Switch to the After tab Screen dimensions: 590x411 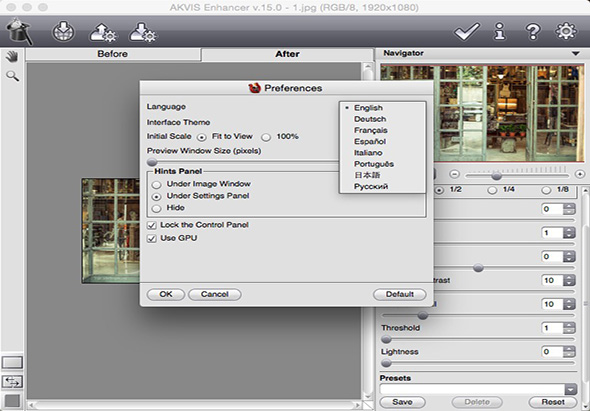(287, 54)
